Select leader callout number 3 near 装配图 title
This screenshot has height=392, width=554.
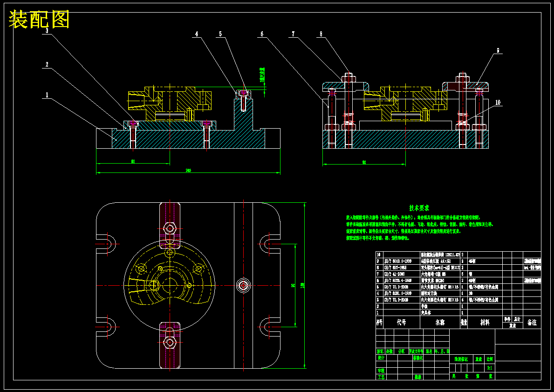pyautogui.click(x=47, y=30)
